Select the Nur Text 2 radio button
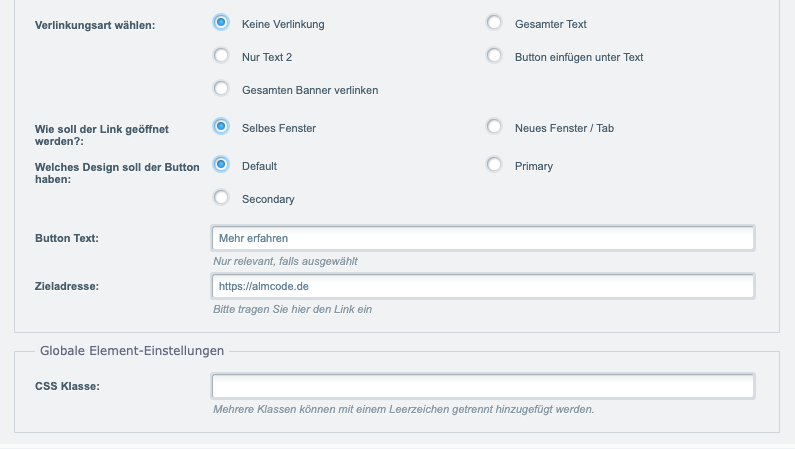795x449 pixels. click(x=221, y=55)
